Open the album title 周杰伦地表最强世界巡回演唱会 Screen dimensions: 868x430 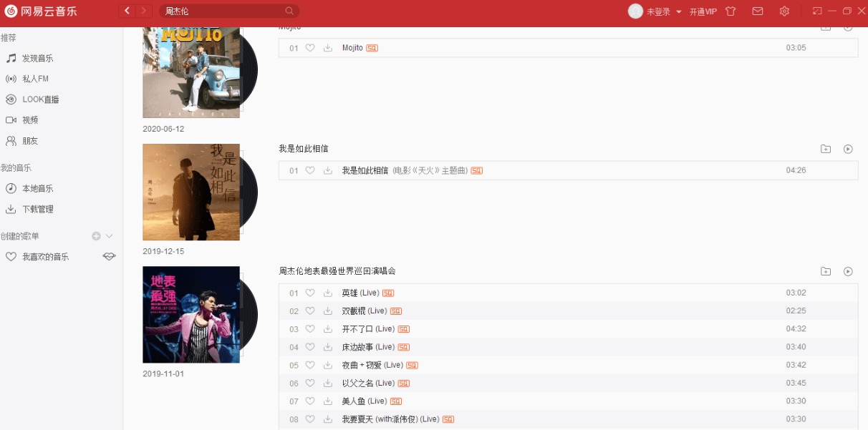[x=337, y=271]
